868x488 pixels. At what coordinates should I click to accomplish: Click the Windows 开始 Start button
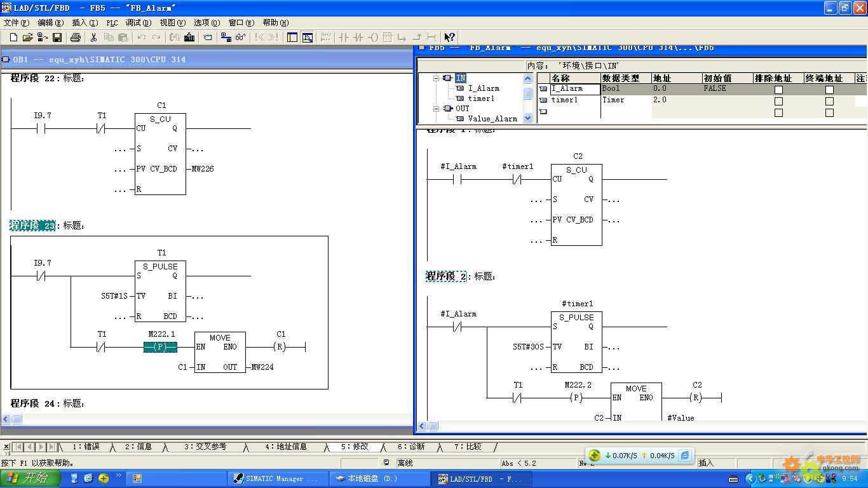tap(30, 478)
